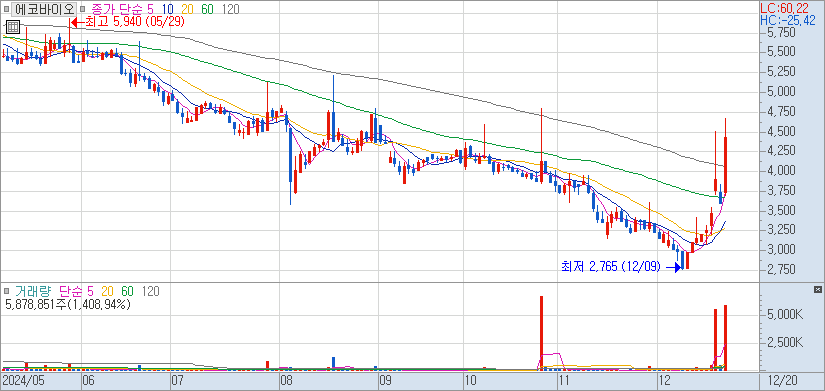The height and width of the screenshot is (391, 825).
Task: Select the green 60-day price MA label
Action: 208,9
